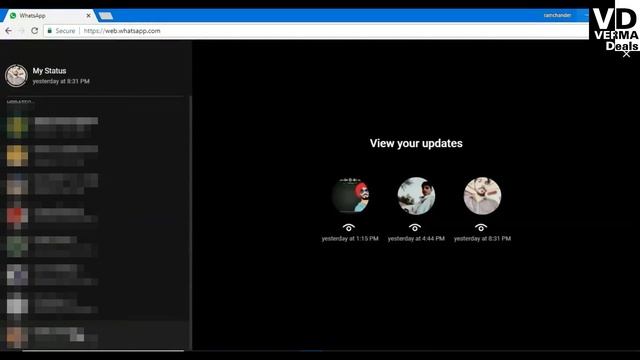This screenshot has height=360, width=640.
Task: Click the views eye icon for 4:44 PM status
Action: pos(415,227)
